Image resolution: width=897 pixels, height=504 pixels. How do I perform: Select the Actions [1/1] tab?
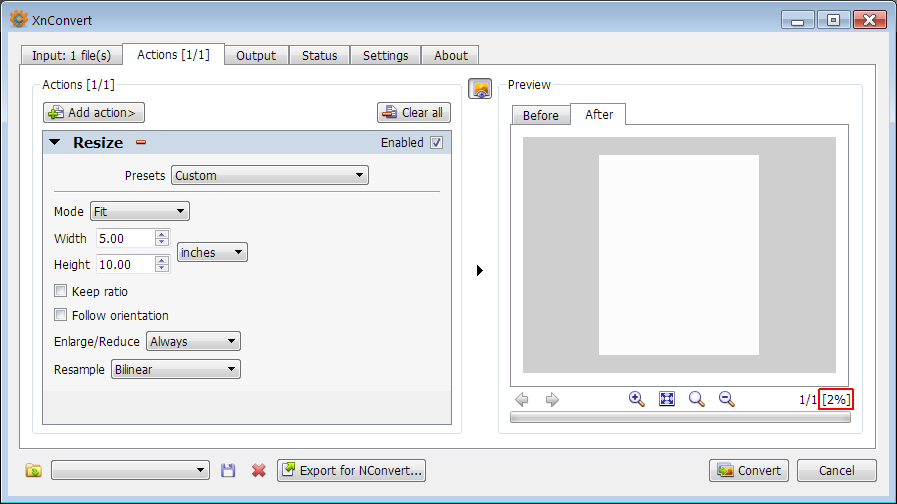pyautogui.click(x=173, y=54)
